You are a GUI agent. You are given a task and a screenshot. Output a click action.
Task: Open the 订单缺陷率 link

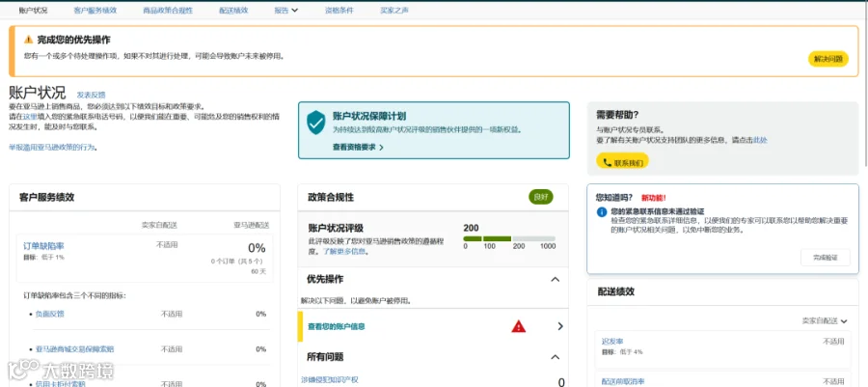(x=43, y=246)
